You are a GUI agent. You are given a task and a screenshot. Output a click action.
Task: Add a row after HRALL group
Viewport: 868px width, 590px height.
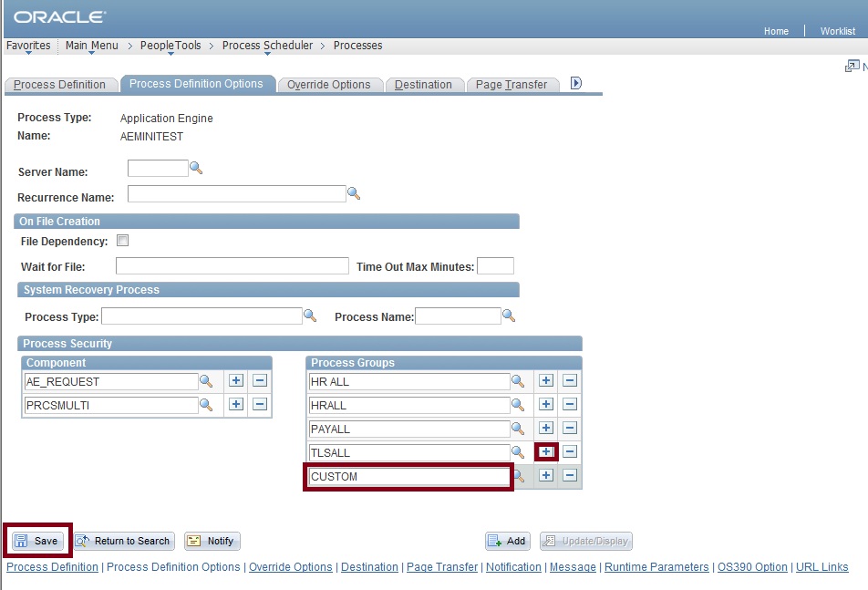546,404
